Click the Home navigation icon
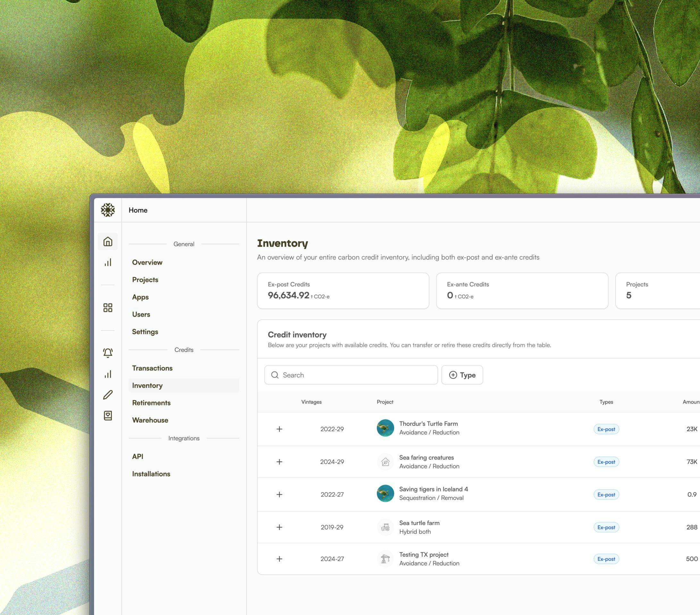This screenshot has height=615, width=700. pos(108,241)
